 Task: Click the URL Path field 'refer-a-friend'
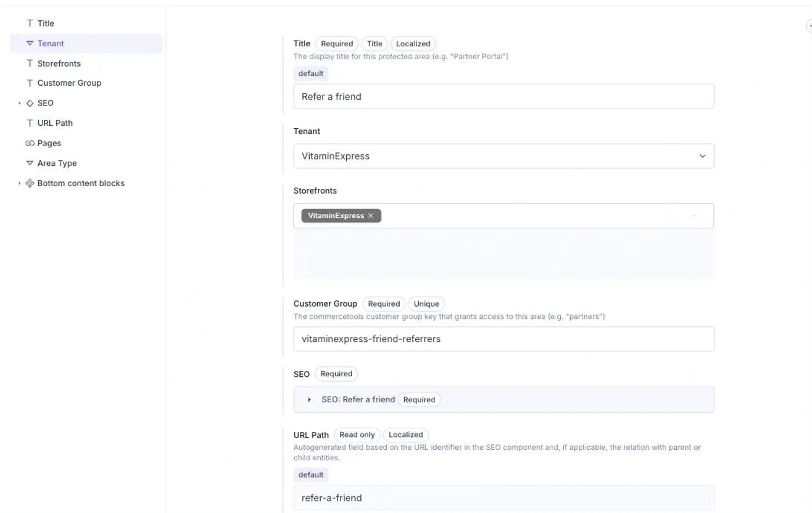[503, 497]
